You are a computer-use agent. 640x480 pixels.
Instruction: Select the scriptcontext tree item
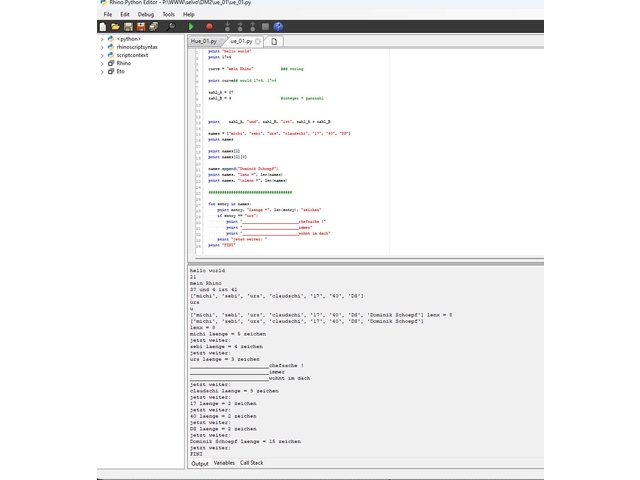click(x=132, y=55)
